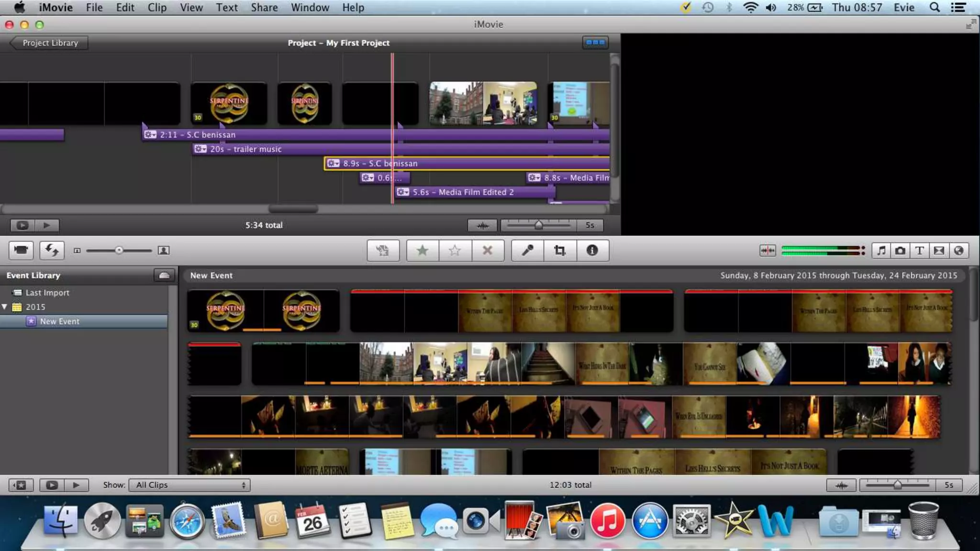The height and width of the screenshot is (551, 980).
Task: Select building exterior clip in project timeline
Action: coord(456,103)
